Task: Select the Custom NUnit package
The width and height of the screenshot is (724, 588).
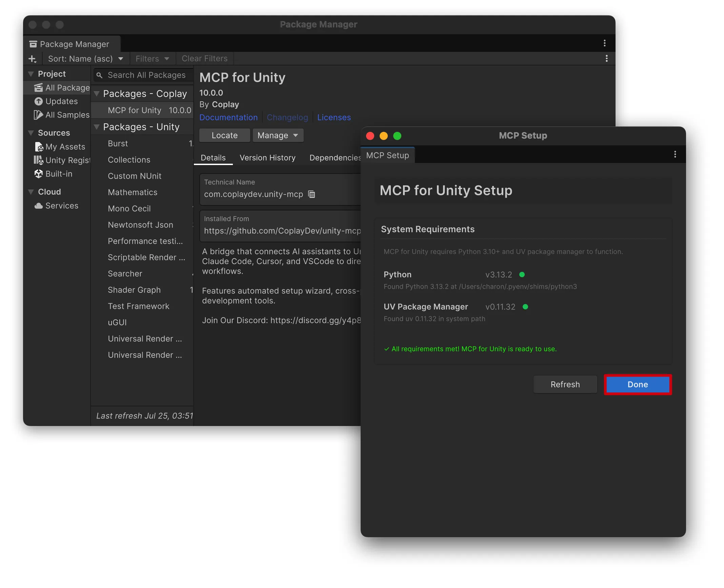Action: tap(142, 176)
